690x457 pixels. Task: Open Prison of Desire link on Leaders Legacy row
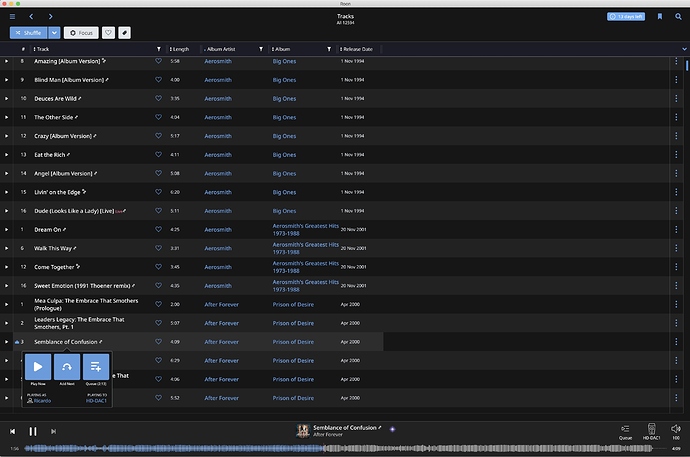(x=293, y=323)
